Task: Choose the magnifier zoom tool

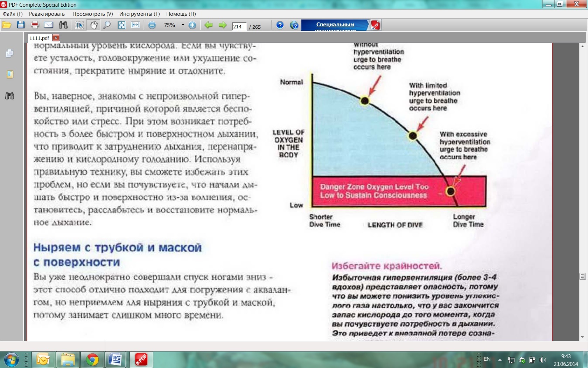Action: [107, 25]
